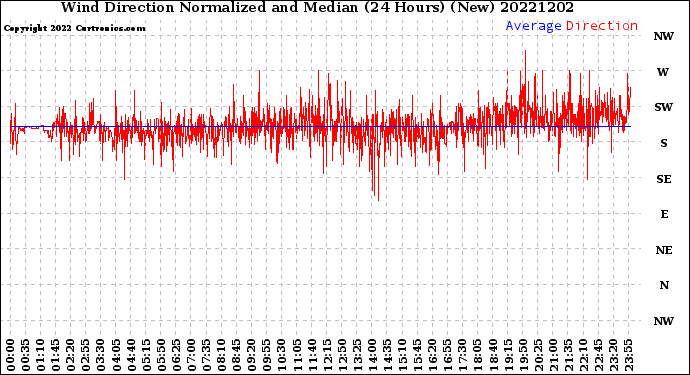Click the 'Copyright 2022 Cartronics.com' text

pyautogui.click(x=74, y=28)
